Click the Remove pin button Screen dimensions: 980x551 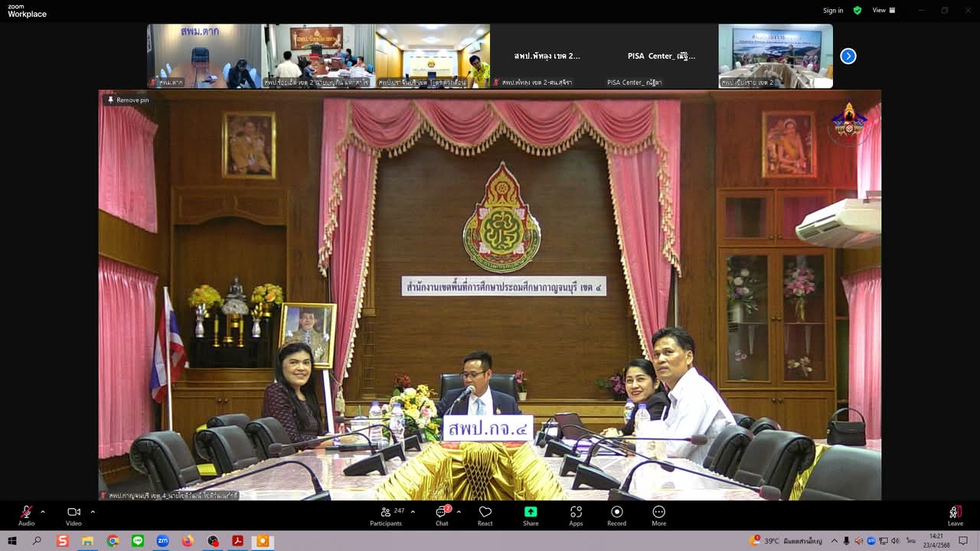[128, 99]
